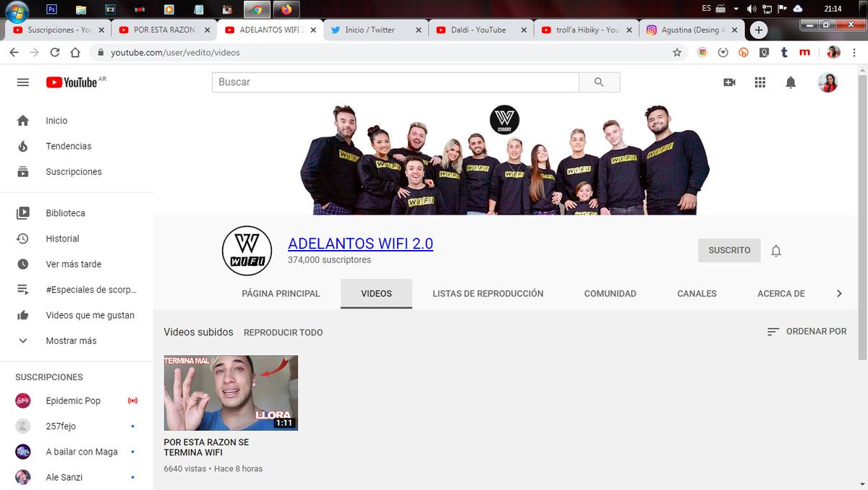Open the COMUNIDAD tab
This screenshot has width=868, height=490.
610,293
